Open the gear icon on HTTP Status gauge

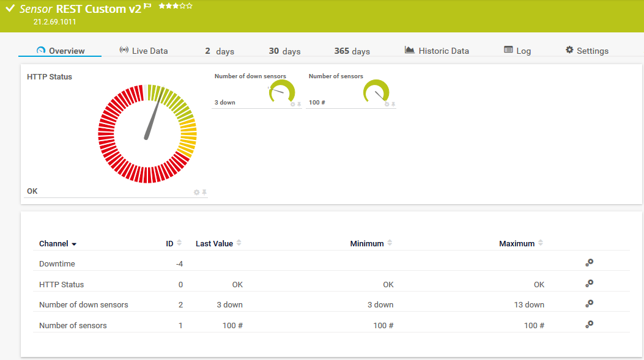196,192
